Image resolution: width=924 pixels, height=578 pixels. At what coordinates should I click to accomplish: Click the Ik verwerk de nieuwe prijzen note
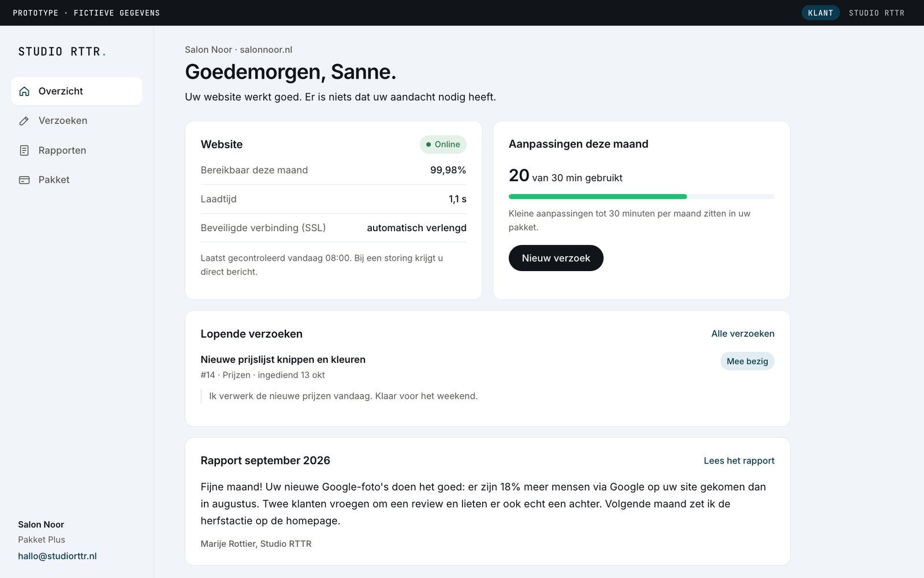pos(343,396)
